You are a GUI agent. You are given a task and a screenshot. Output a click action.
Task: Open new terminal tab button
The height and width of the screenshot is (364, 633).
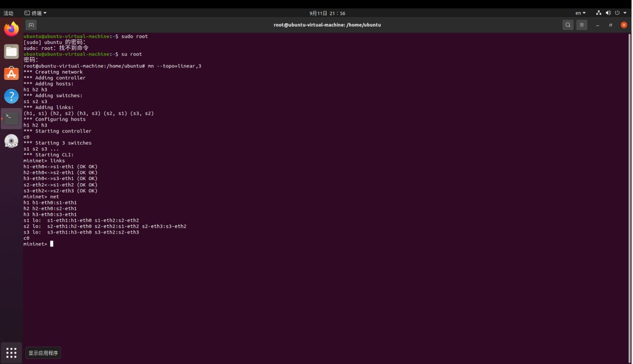click(31, 25)
